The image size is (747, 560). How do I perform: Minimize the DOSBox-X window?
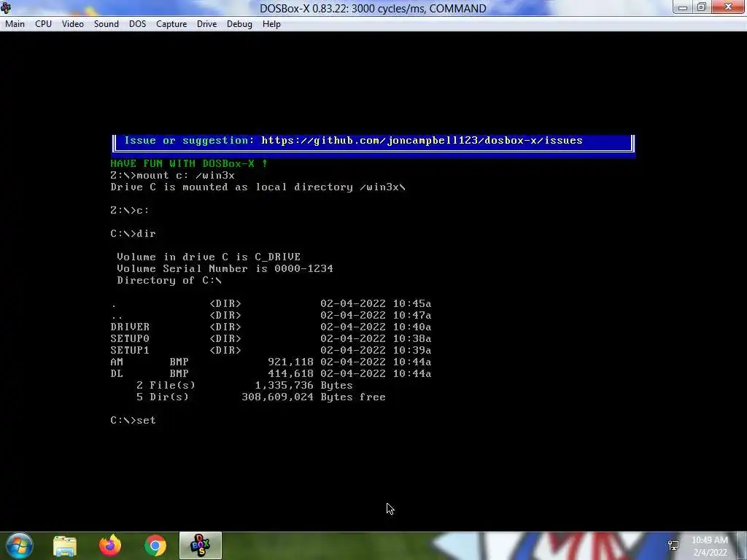pos(683,7)
